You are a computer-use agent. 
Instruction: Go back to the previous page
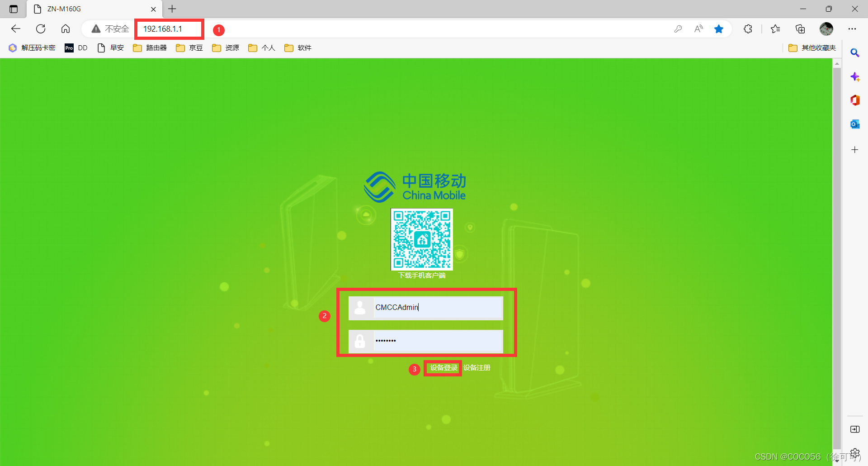(x=16, y=29)
